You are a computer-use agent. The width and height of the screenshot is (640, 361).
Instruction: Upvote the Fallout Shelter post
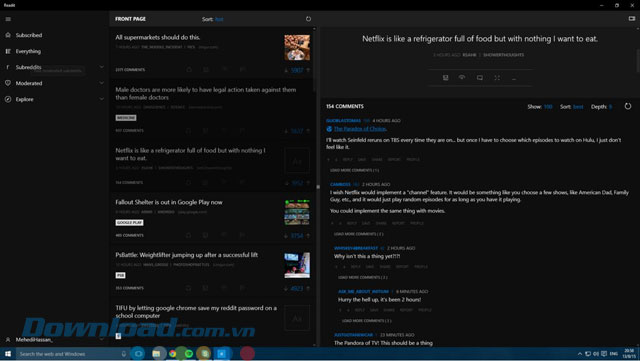click(308, 236)
